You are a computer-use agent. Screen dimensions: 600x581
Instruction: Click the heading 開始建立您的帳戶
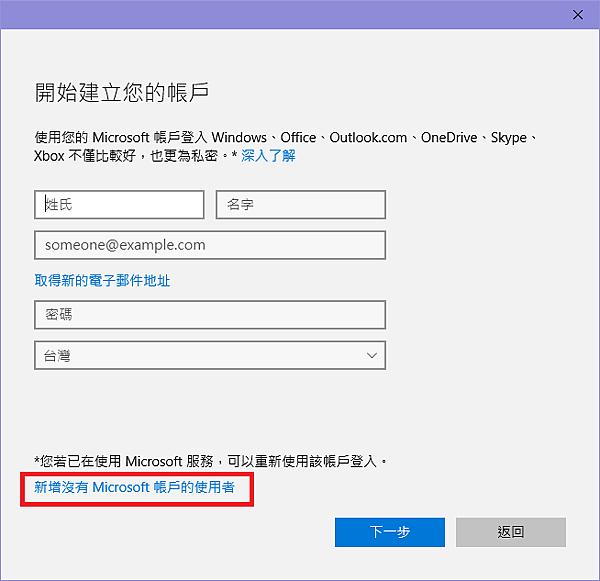point(122,93)
